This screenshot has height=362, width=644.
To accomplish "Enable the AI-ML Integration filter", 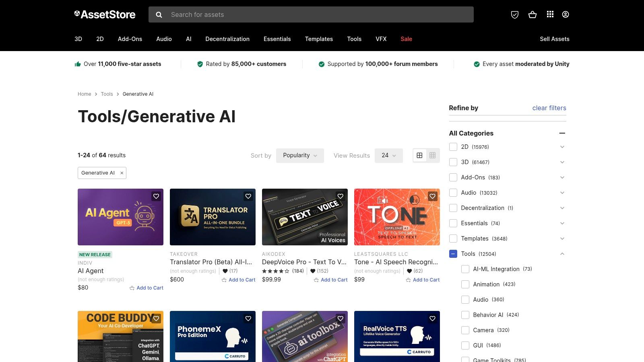I will [465, 269].
